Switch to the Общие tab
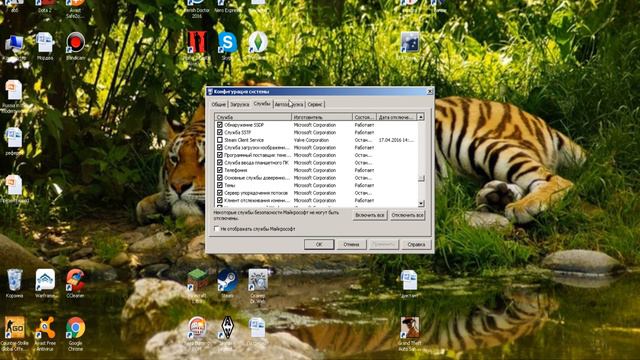Screen dimensions: 640x360 [218, 104]
